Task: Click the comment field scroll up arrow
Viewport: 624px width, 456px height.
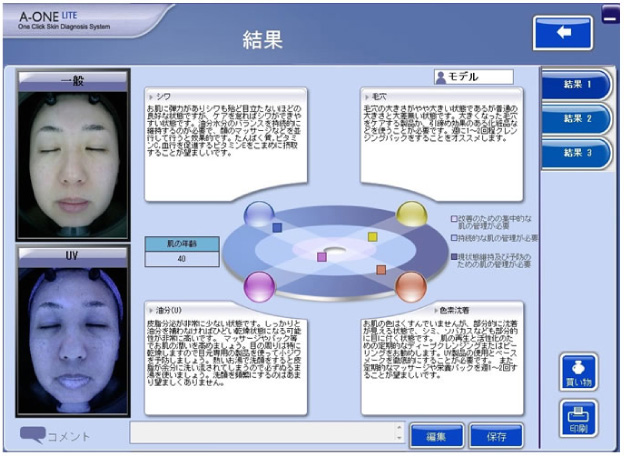Action: point(400,427)
